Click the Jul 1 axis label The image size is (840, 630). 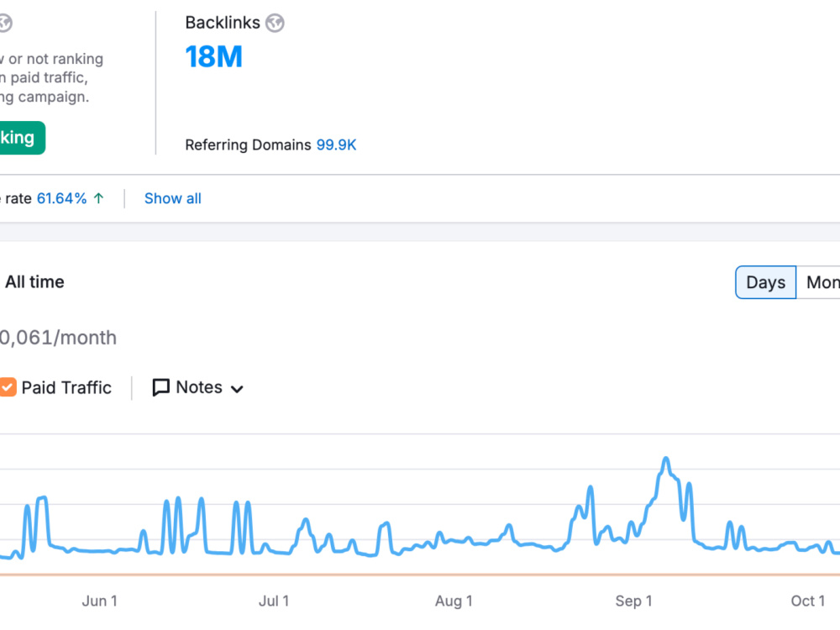(274, 601)
